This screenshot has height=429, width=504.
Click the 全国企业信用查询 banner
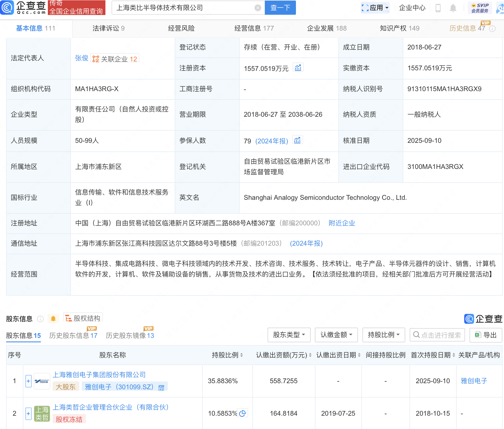coord(77,8)
